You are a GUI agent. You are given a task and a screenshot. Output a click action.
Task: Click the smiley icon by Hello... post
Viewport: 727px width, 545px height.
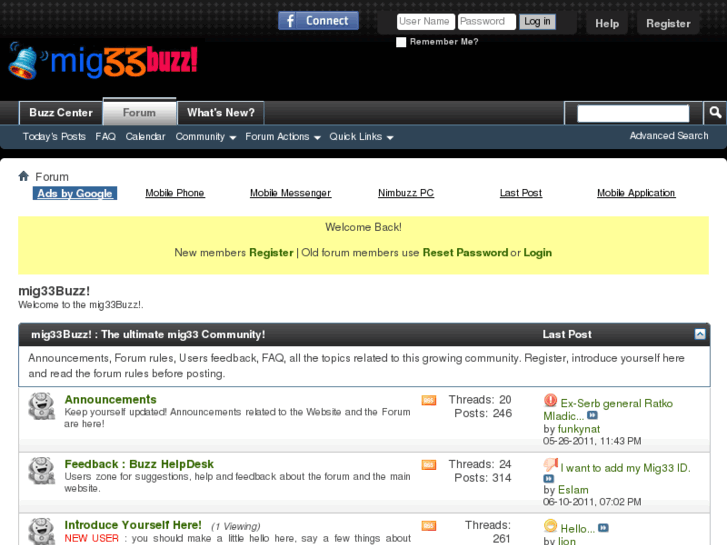tap(550, 526)
